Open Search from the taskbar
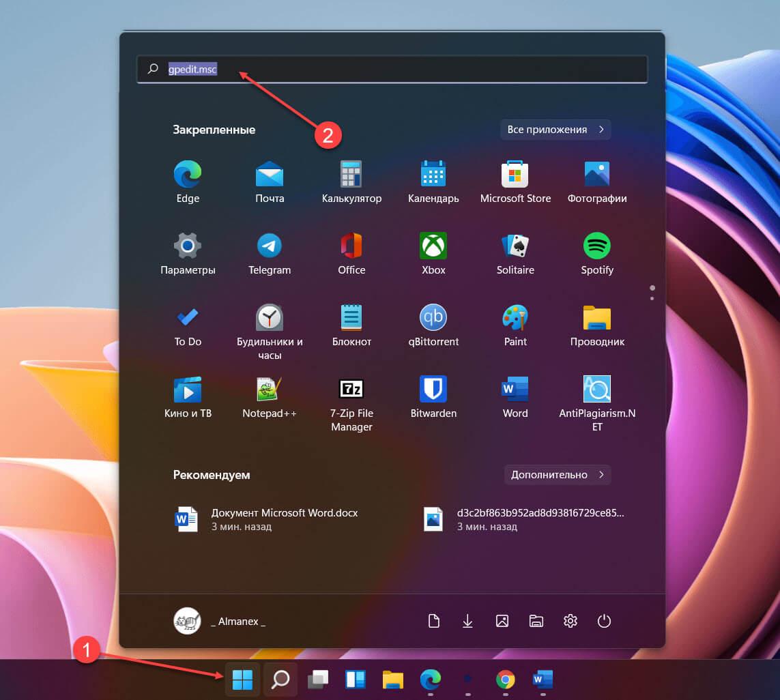The height and width of the screenshot is (700, 780). tap(280, 679)
